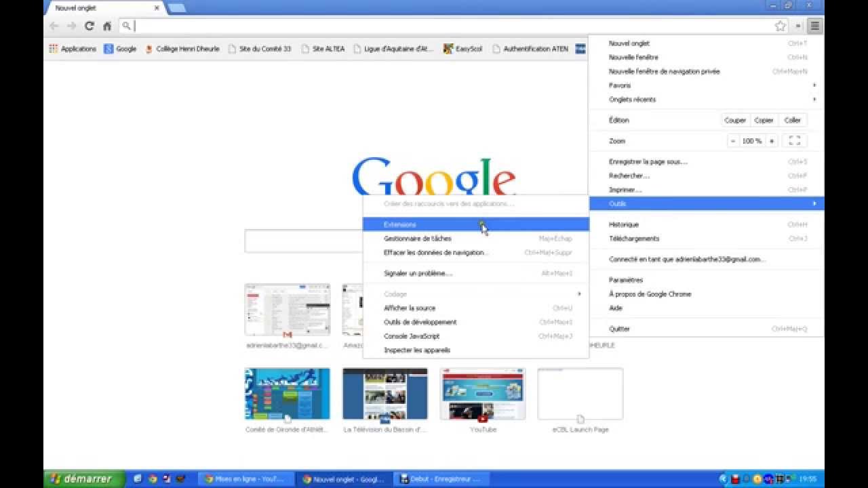Open Téléchargements from the menu

706,239
